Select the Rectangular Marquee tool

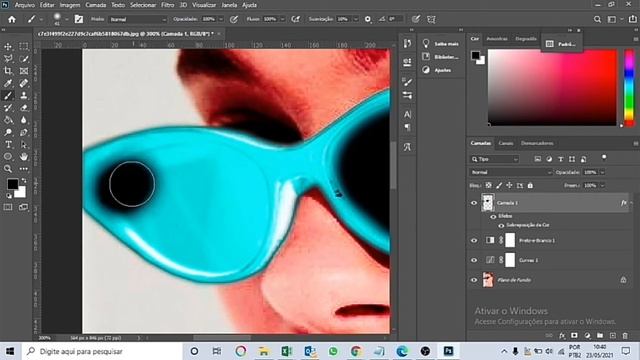(x=24, y=47)
